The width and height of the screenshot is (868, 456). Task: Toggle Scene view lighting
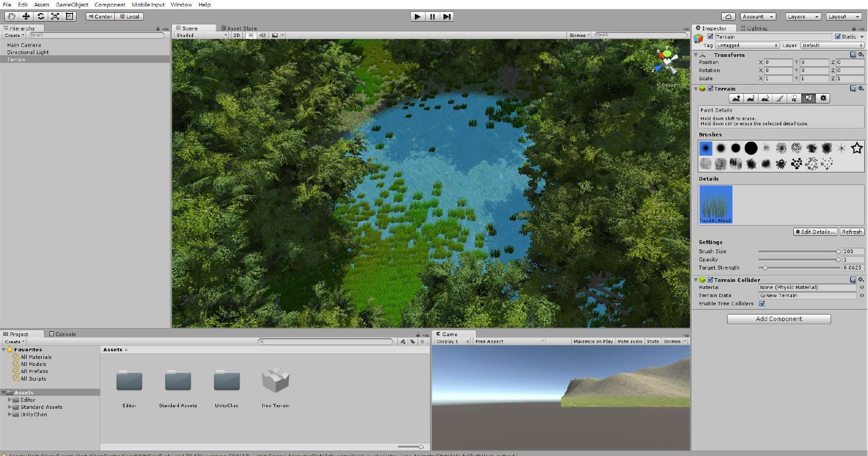click(250, 35)
